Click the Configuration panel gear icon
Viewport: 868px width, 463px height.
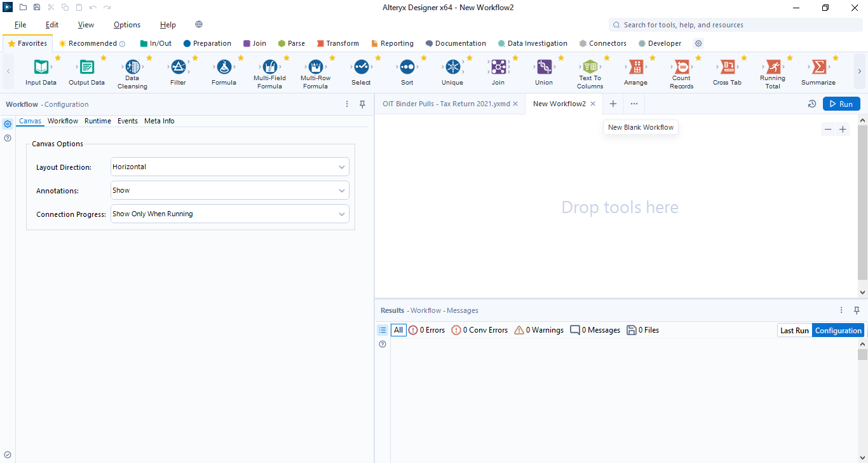tap(8, 124)
